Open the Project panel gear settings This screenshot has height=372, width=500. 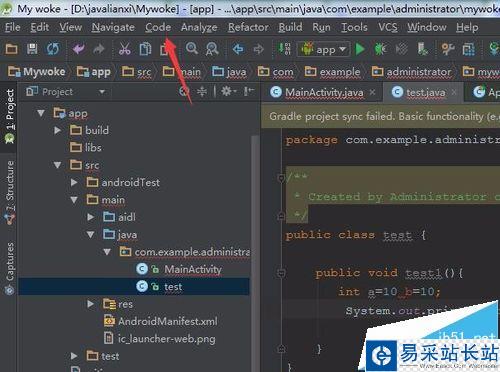228,91
